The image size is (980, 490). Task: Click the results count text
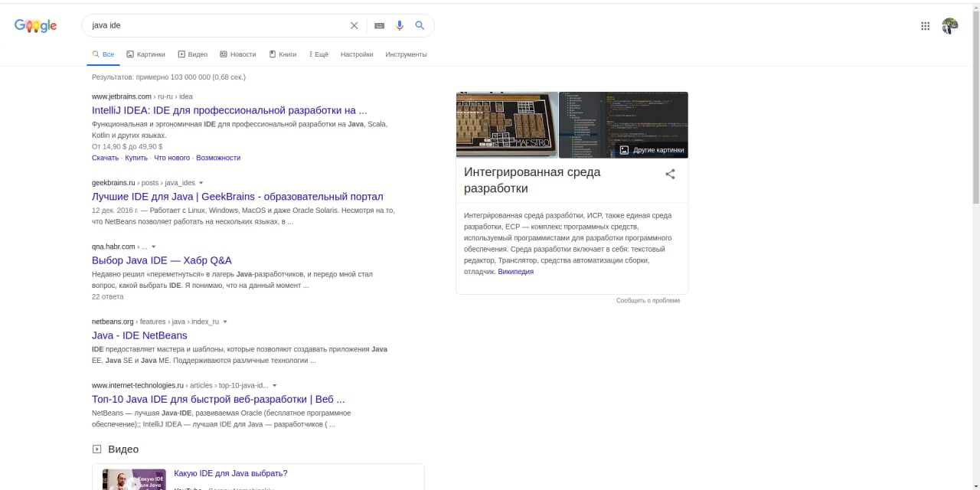(168, 77)
